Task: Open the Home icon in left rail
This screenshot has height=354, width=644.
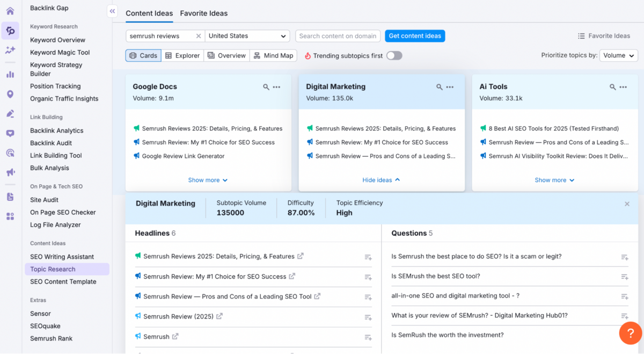Action: [10, 11]
